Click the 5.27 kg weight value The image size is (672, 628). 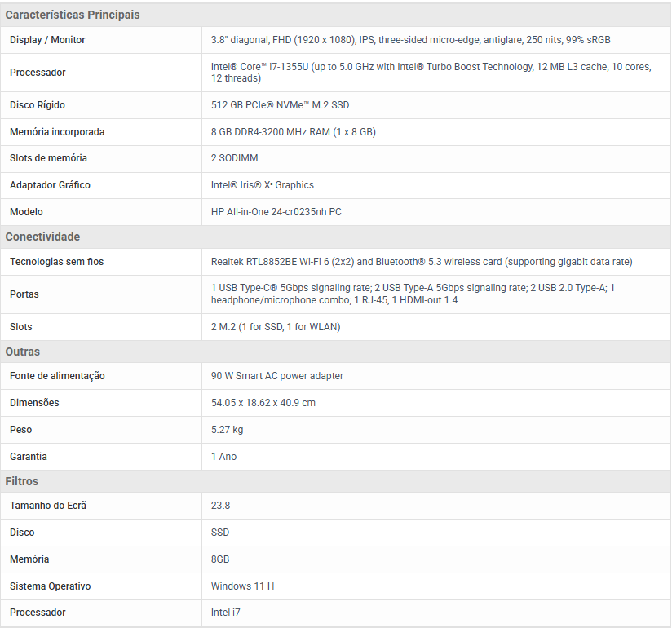point(227,430)
